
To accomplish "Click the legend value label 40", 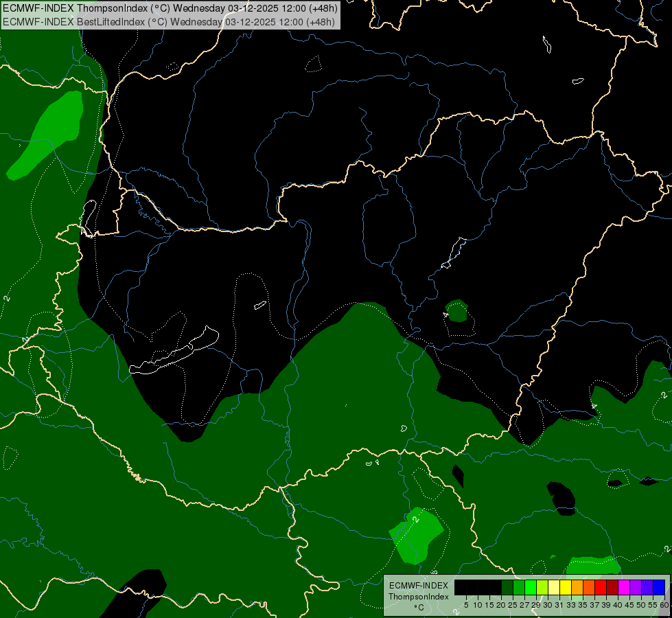I will (618, 605).
